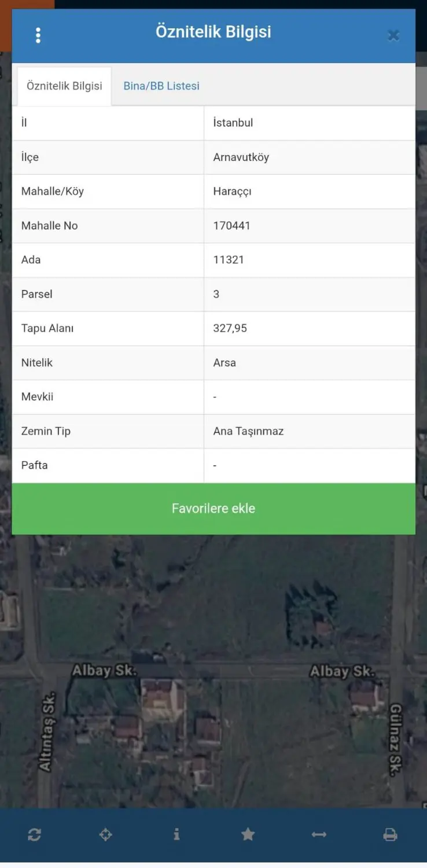Select the Ana Taşınmaz value cell
Image resolution: width=427 pixels, height=868 pixels.
coord(310,431)
